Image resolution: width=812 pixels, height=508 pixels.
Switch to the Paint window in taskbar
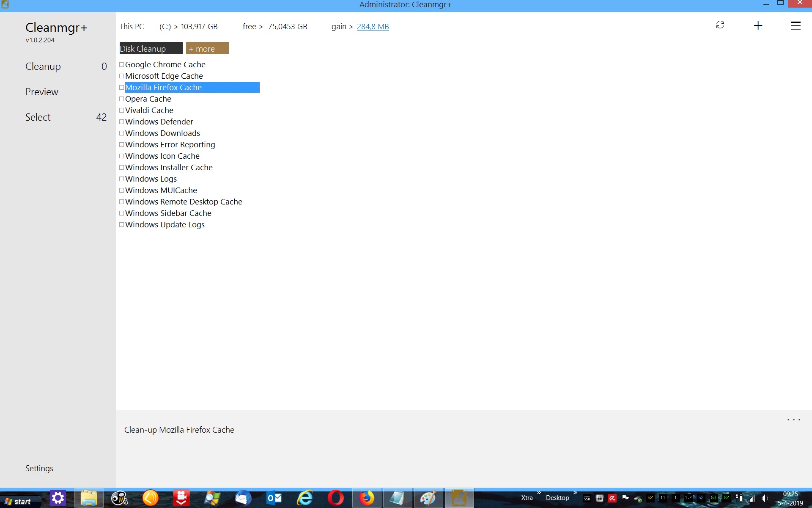[428, 498]
